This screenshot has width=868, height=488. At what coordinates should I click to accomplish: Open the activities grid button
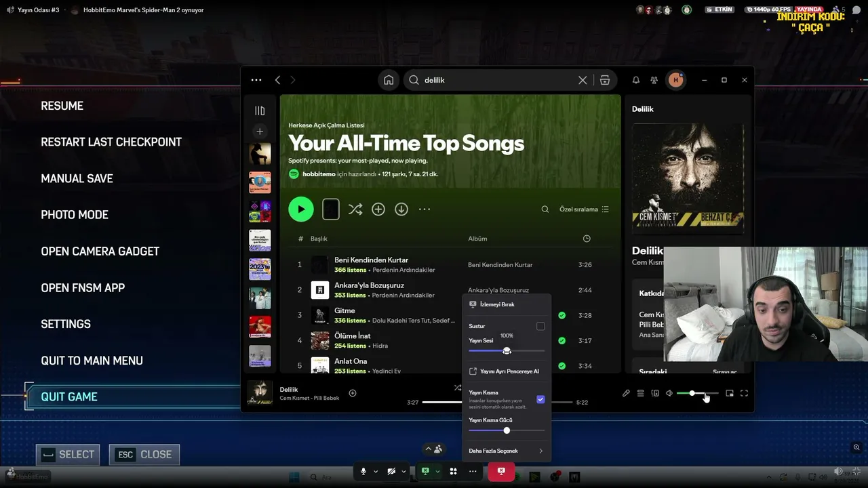click(453, 471)
